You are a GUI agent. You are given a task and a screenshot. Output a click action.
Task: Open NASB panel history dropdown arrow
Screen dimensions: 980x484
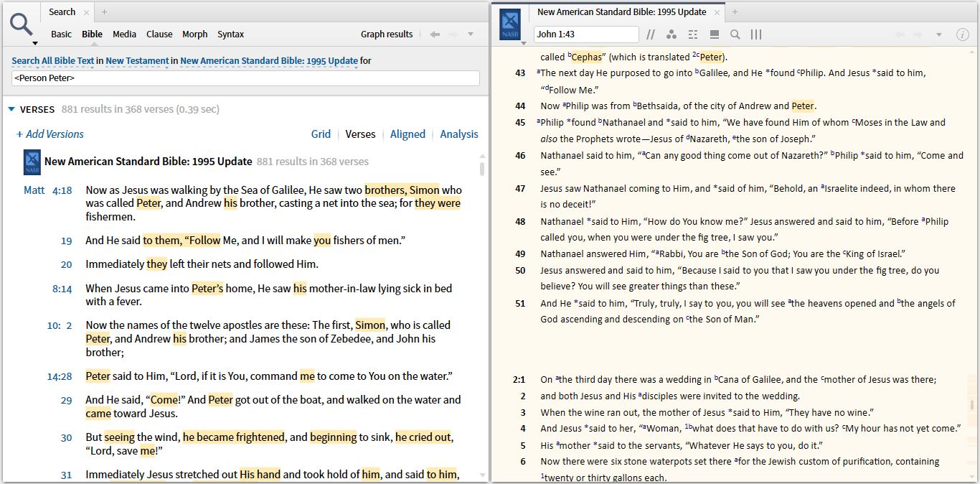(x=939, y=34)
